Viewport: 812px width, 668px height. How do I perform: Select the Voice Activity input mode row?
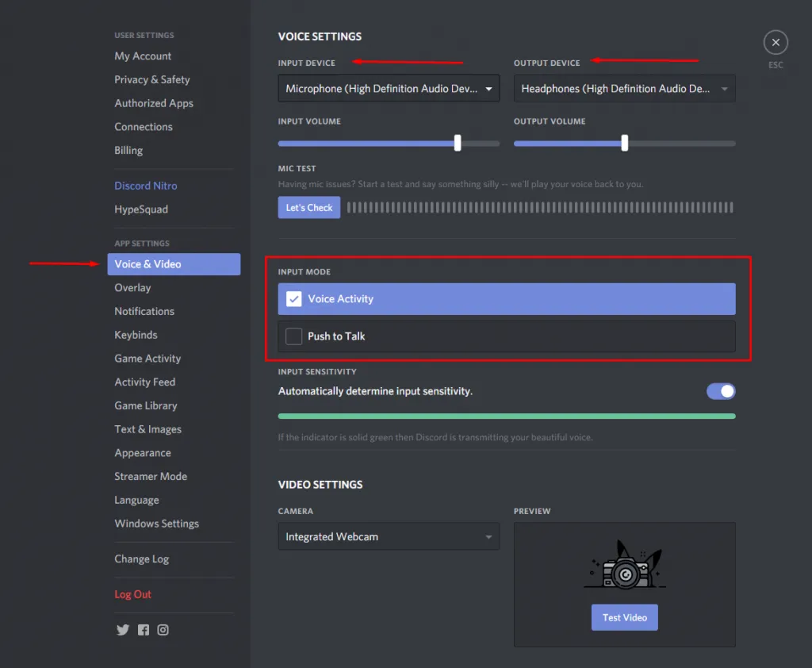(x=507, y=299)
